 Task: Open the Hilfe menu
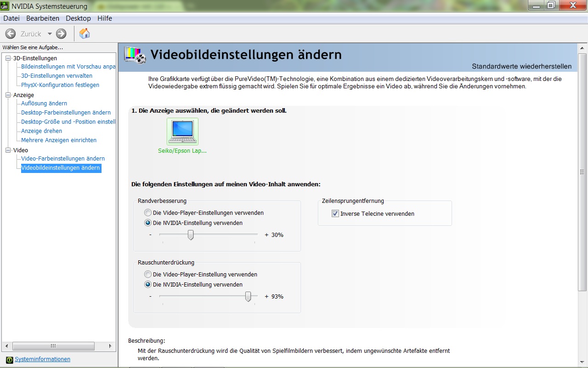click(105, 18)
